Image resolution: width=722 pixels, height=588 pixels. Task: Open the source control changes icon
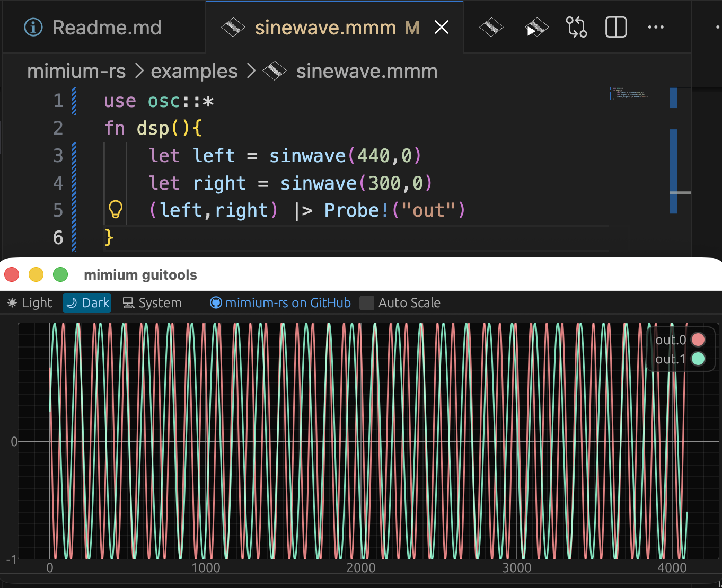pyautogui.click(x=576, y=27)
